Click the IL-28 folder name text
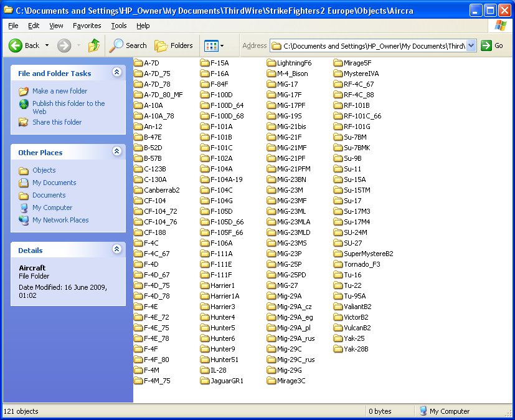 [219, 370]
